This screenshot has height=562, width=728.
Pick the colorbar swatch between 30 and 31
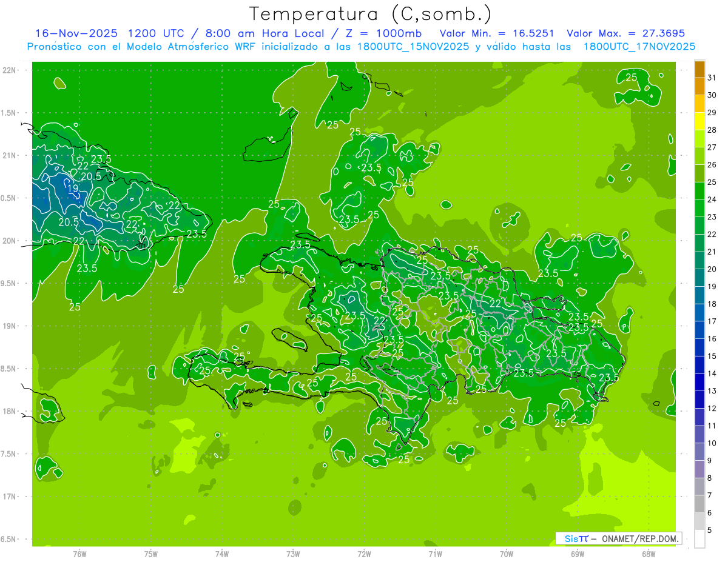point(699,86)
